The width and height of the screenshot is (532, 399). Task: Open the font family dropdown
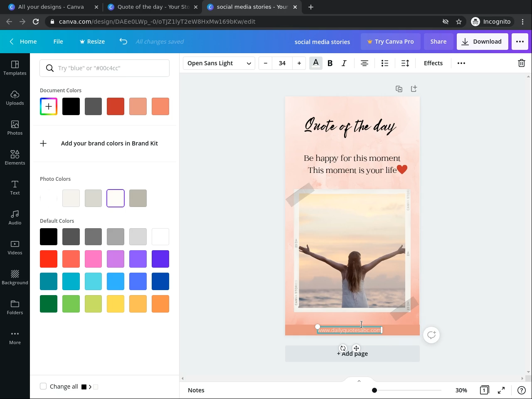pyautogui.click(x=219, y=63)
